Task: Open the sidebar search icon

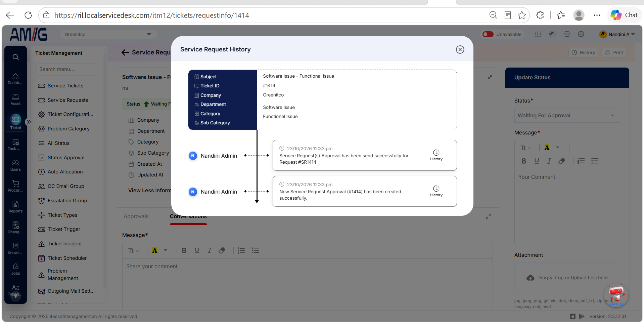Action: [x=15, y=57]
